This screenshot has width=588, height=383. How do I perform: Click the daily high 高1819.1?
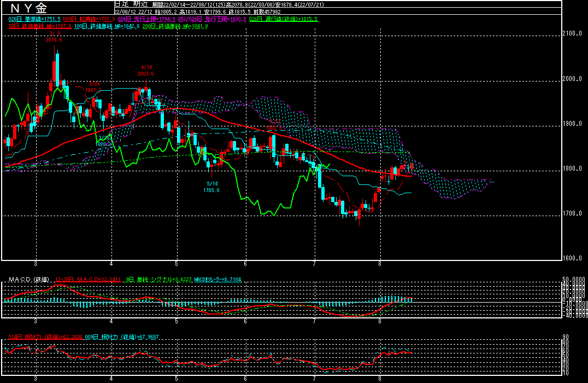191,12
